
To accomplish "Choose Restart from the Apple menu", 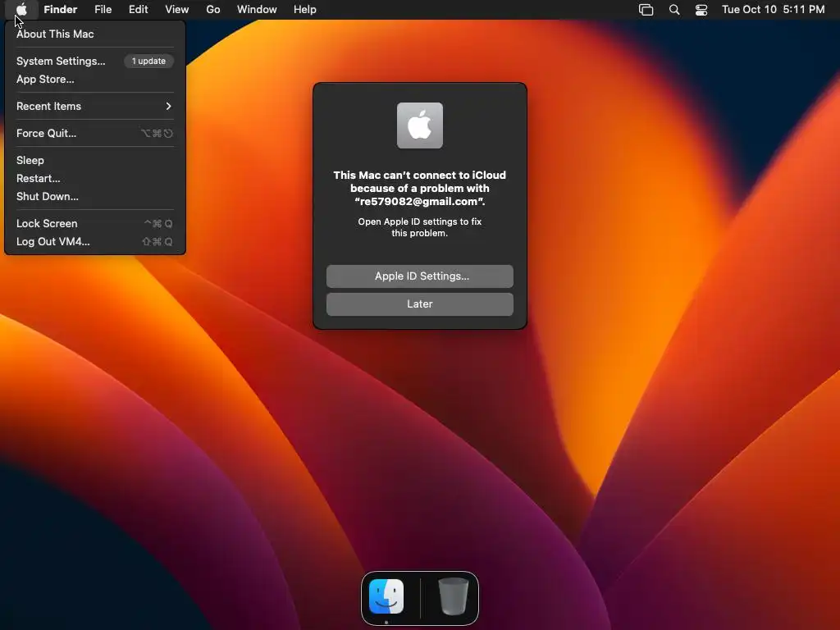I will point(95,178).
